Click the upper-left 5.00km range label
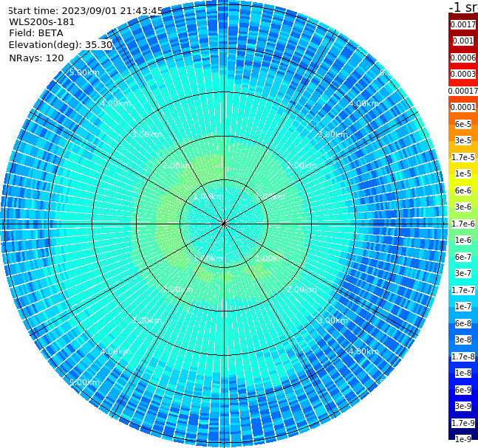This screenshot has width=478, height=448. tap(84, 72)
